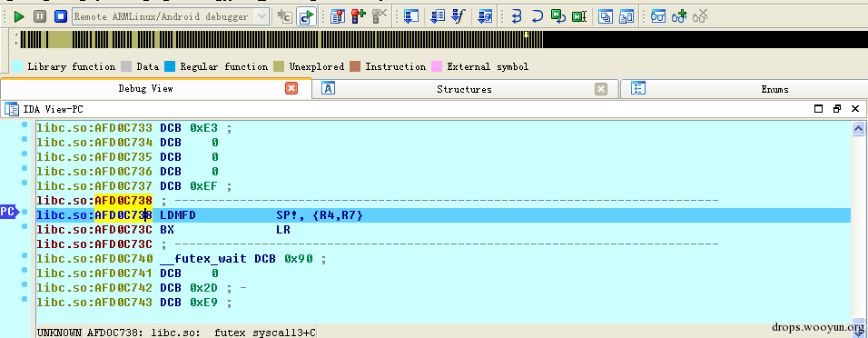Open the breakpoint list icon

pyautogui.click(x=338, y=16)
